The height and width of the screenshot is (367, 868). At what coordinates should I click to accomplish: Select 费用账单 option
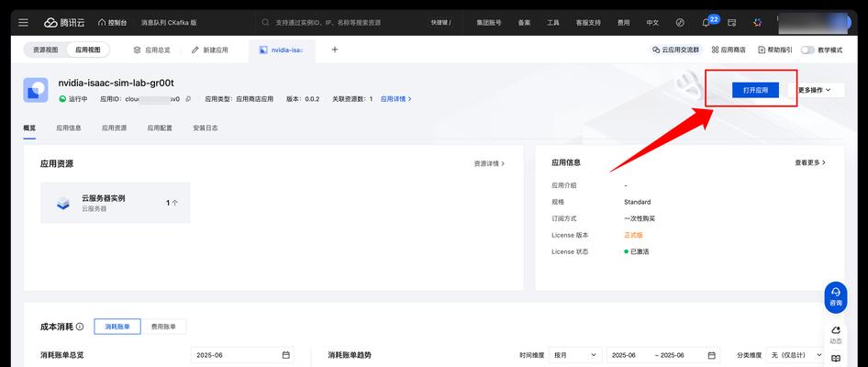click(163, 327)
